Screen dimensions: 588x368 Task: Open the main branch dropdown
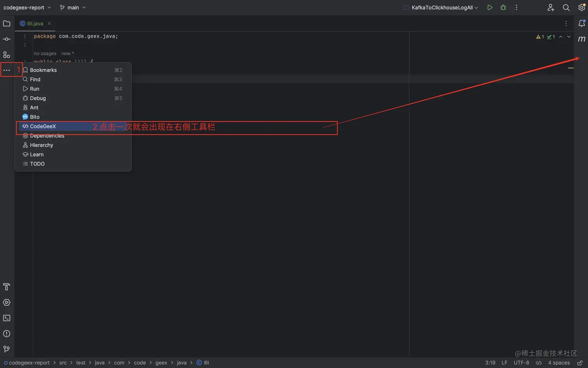(x=73, y=7)
